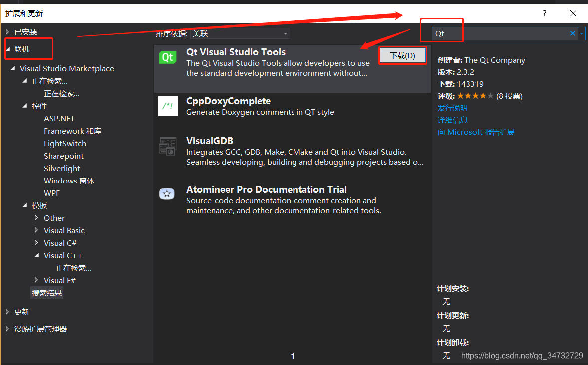Click into the Qt search field
The height and width of the screenshot is (365, 588).
point(500,34)
